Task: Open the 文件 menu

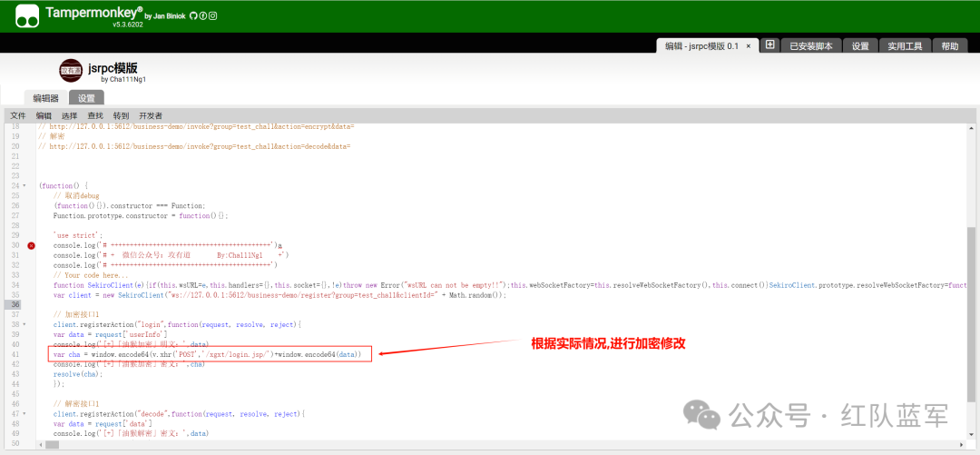Action: coord(18,115)
